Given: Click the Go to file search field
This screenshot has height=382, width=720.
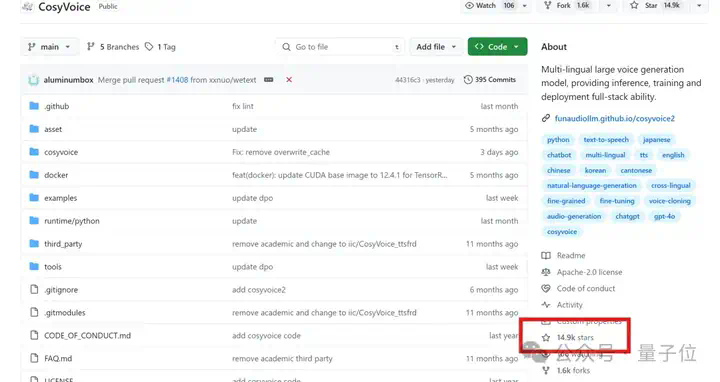Looking at the screenshot, I should click(340, 46).
